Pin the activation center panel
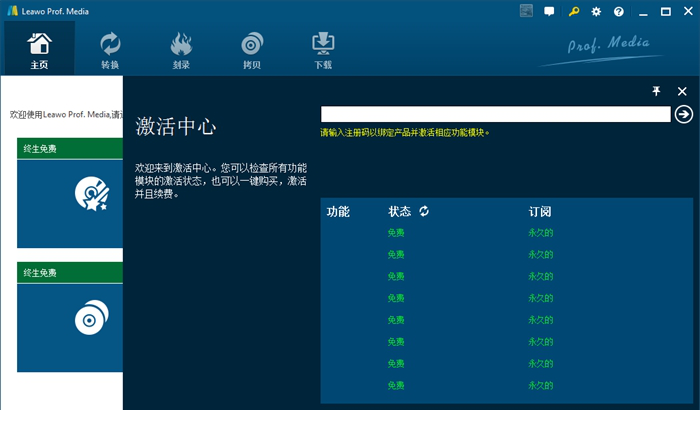The height and width of the screenshot is (426, 700). pyautogui.click(x=656, y=91)
